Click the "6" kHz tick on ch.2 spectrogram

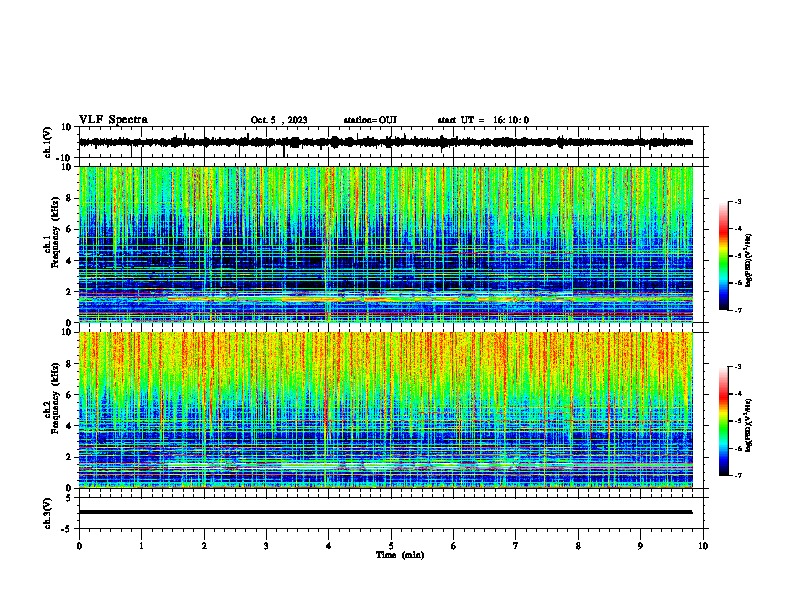pyautogui.click(x=69, y=395)
